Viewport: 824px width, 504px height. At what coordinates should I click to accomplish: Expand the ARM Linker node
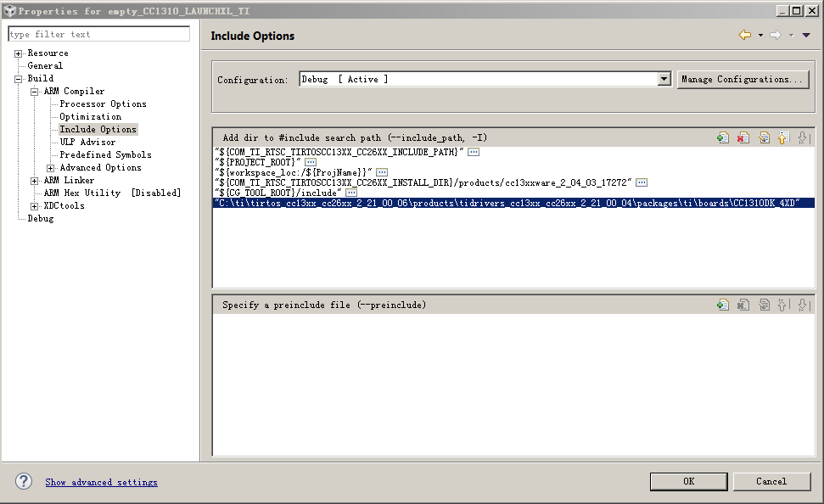(35, 181)
